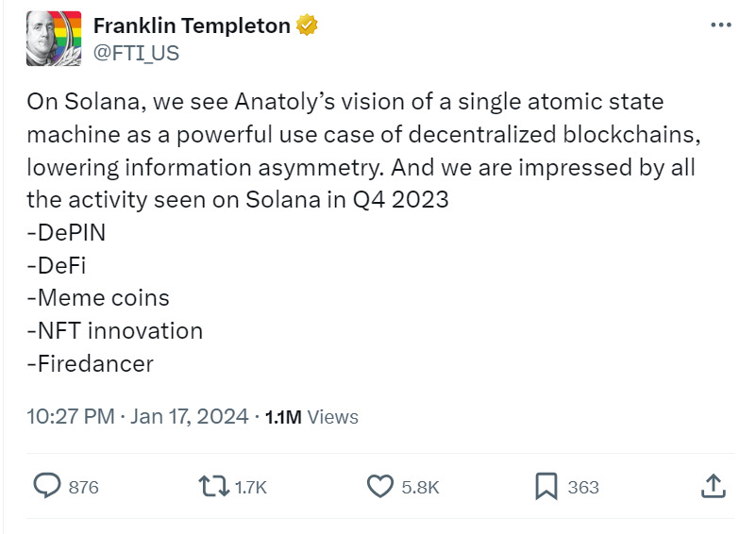The image size is (756, 534).
Task: Click the tweet paragraph starting "On Solana"
Action: (364, 151)
